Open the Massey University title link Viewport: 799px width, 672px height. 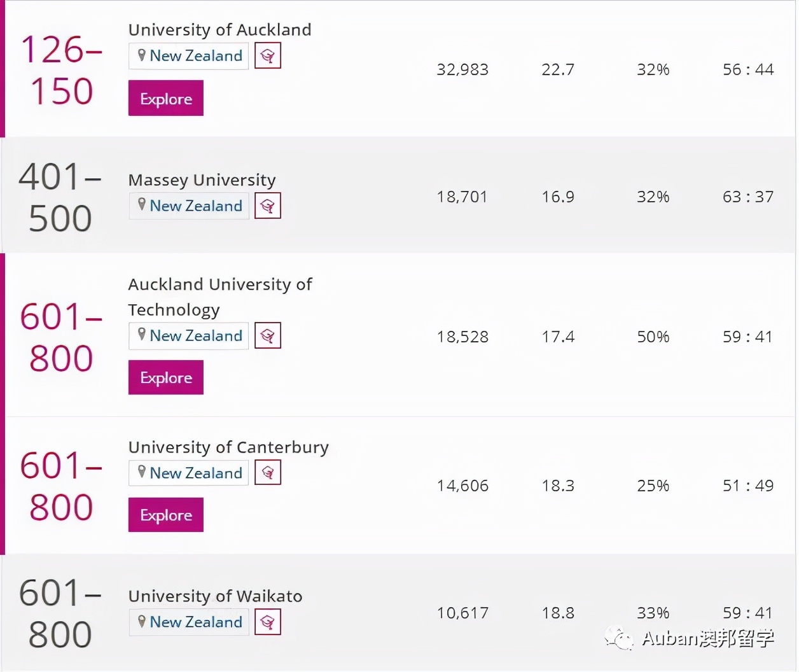(202, 180)
